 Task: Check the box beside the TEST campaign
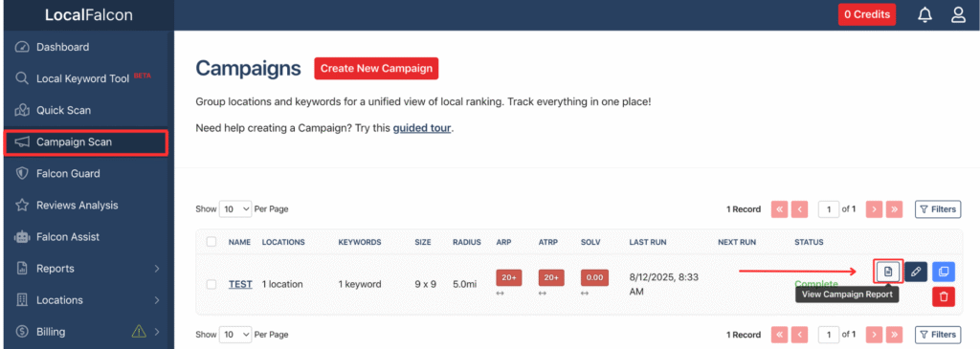tap(212, 284)
